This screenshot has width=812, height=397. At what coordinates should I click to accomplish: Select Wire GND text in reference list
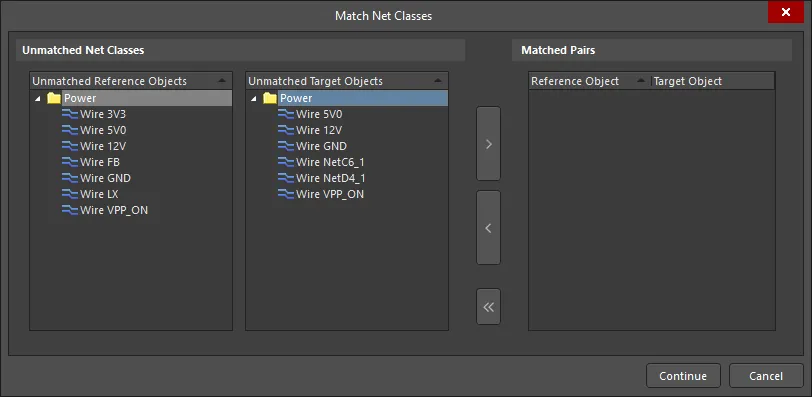pyautogui.click(x=106, y=178)
